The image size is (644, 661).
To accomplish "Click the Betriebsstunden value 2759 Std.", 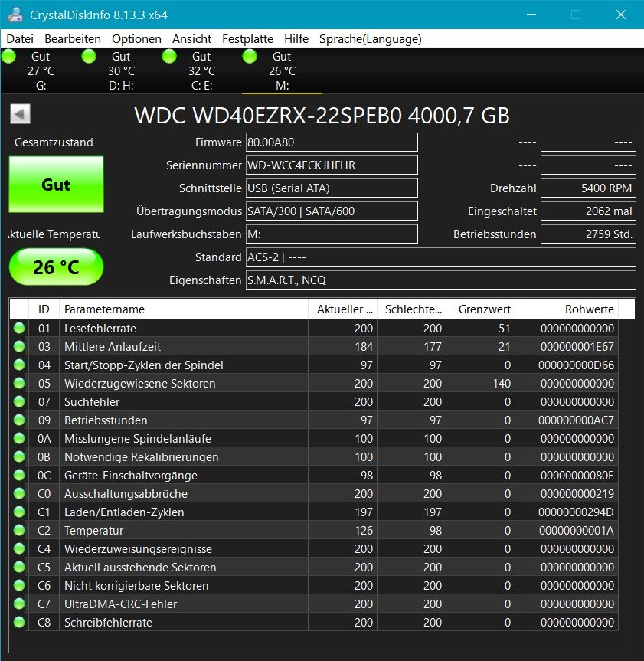I will 588,234.
